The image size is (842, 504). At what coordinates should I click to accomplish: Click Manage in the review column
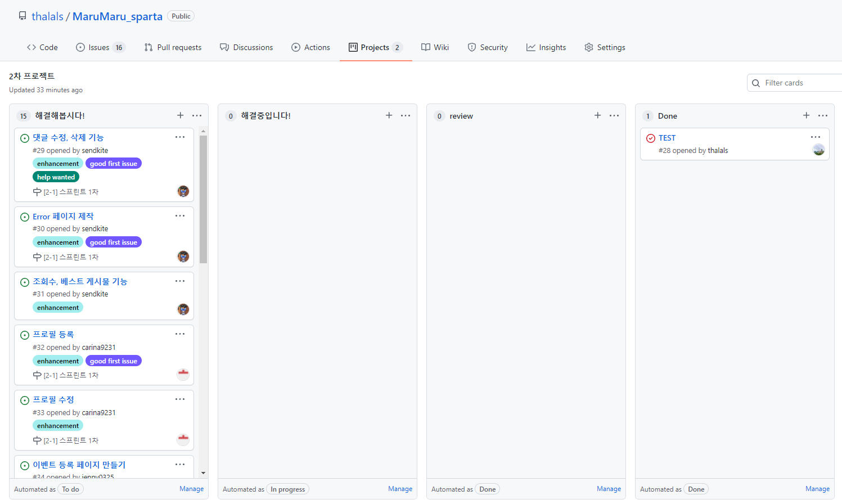coord(609,489)
